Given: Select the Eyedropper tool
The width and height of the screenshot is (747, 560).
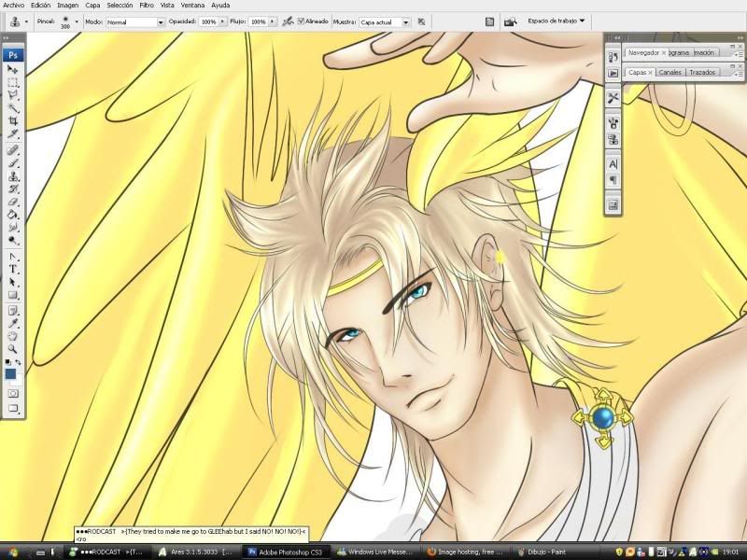Looking at the screenshot, I should (13, 324).
